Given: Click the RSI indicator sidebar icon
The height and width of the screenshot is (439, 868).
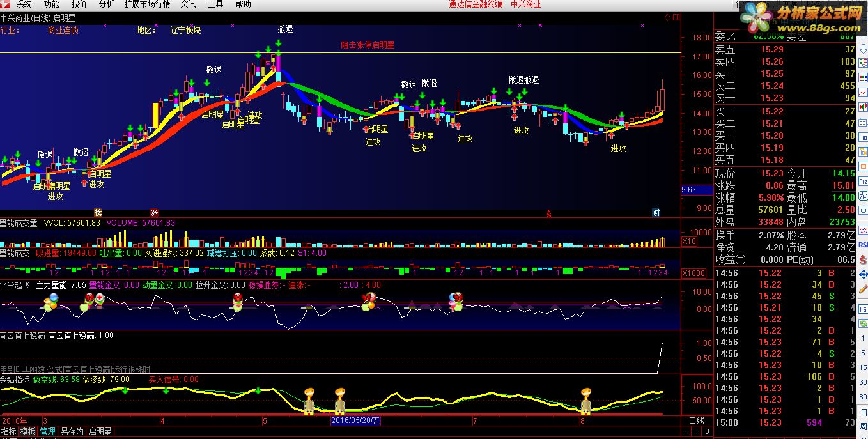Looking at the screenshot, I should pyautogui.click(x=863, y=244).
